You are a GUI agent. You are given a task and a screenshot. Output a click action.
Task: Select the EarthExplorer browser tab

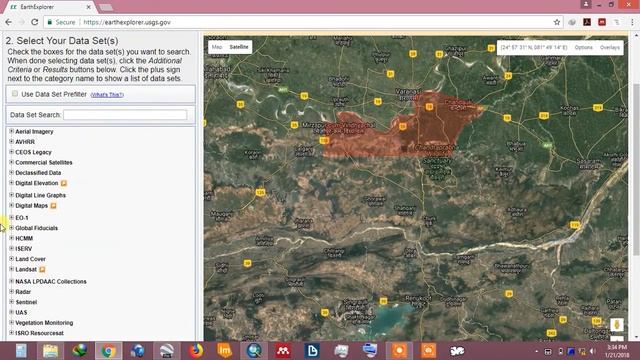coord(48,7)
